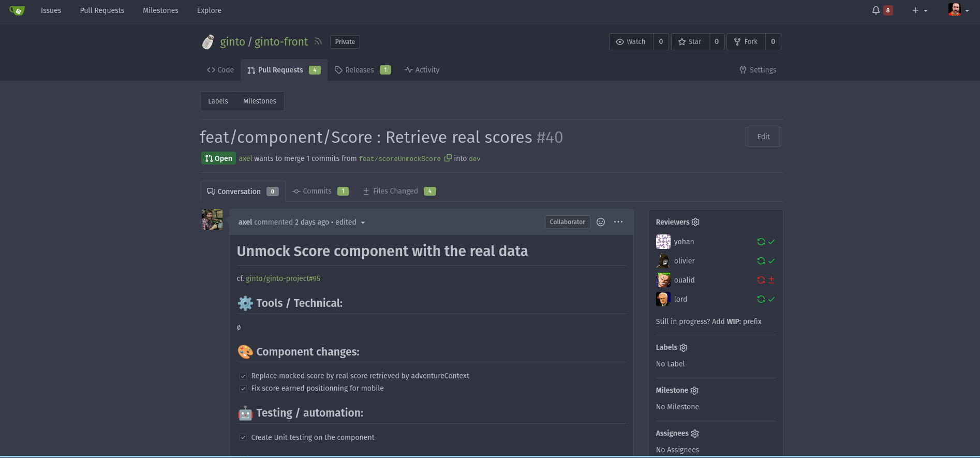Click the Edit title button
This screenshot has height=458, width=980.
coord(763,137)
